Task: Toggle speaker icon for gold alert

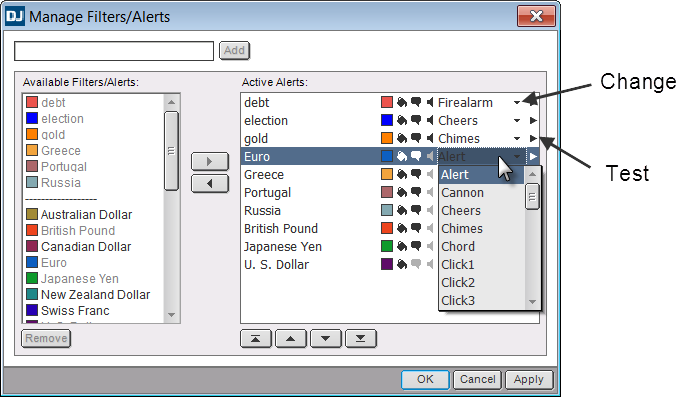Action: pyautogui.click(x=430, y=138)
